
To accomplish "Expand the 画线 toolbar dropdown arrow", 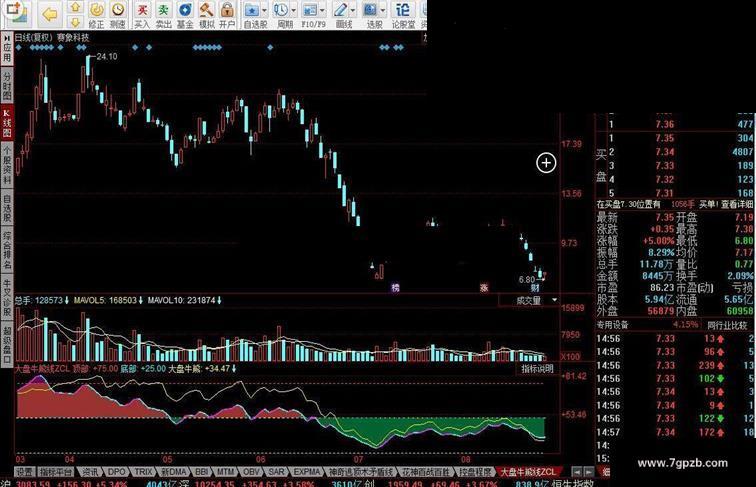I will point(353,10).
